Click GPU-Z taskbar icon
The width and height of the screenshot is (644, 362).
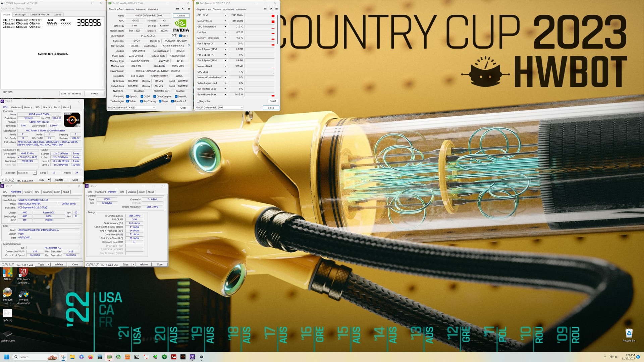(x=109, y=357)
